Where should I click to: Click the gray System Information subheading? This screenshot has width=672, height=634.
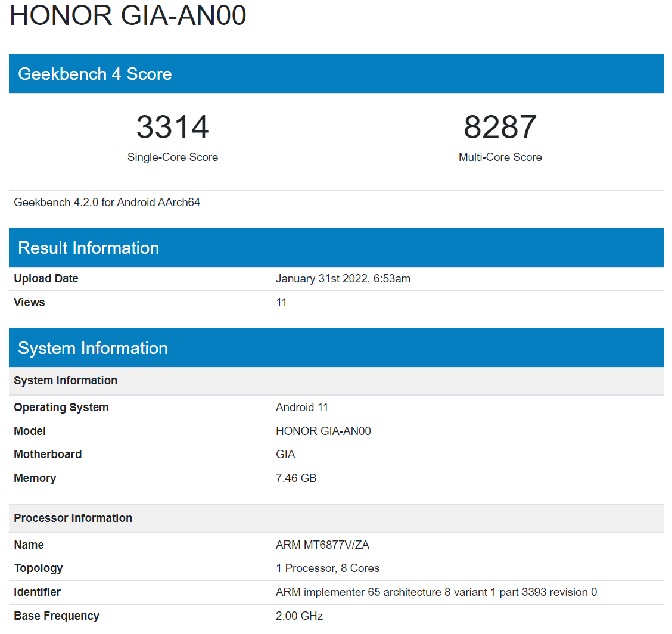tap(66, 381)
